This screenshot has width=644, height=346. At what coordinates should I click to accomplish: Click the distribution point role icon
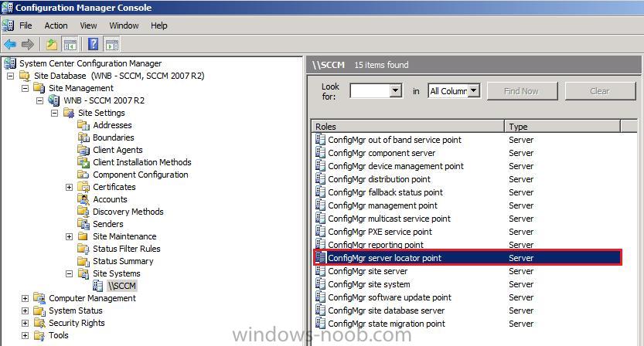pos(320,179)
